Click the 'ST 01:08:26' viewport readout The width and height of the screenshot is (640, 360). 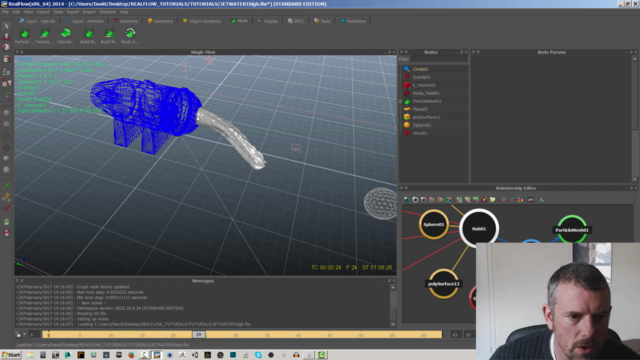pos(377,267)
